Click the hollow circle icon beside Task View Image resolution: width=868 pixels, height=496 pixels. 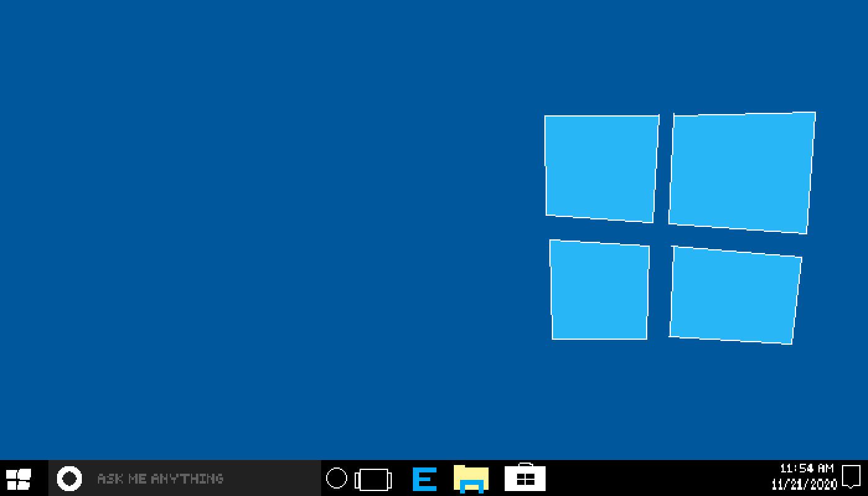337,478
